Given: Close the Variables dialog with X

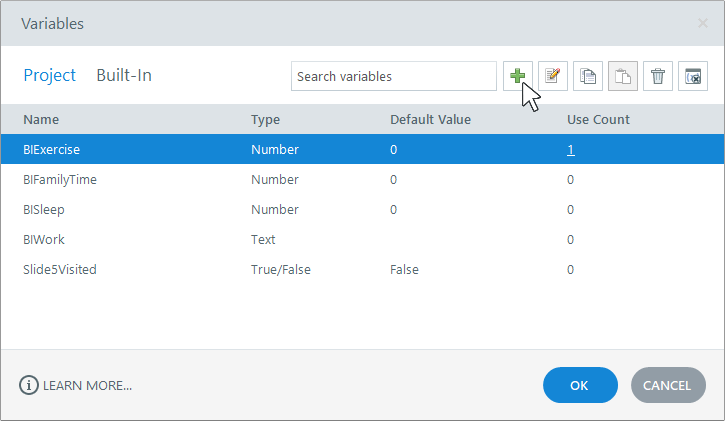Looking at the screenshot, I should point(703,23).
